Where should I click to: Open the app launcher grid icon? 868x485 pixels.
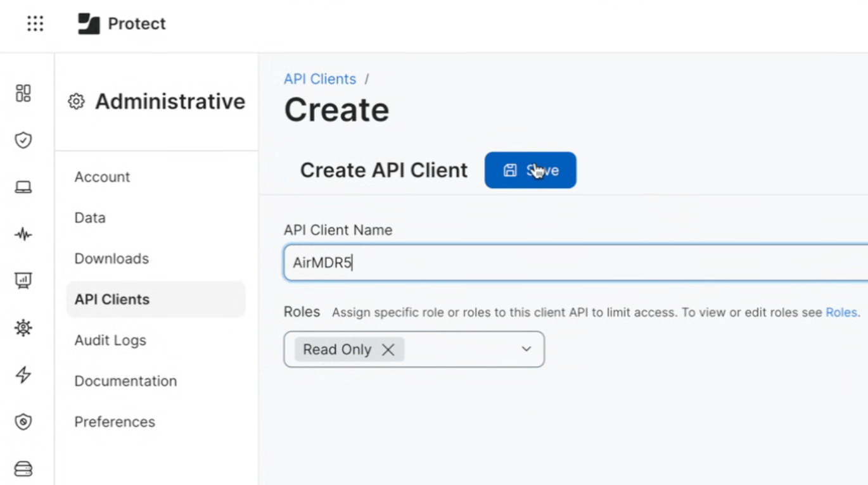(35, 24)
